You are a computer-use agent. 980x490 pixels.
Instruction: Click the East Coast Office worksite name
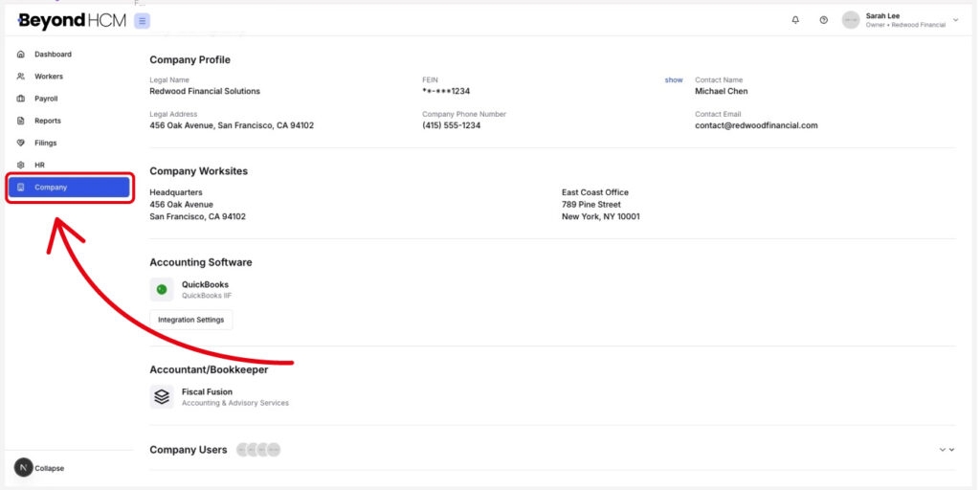click(595, 192)
